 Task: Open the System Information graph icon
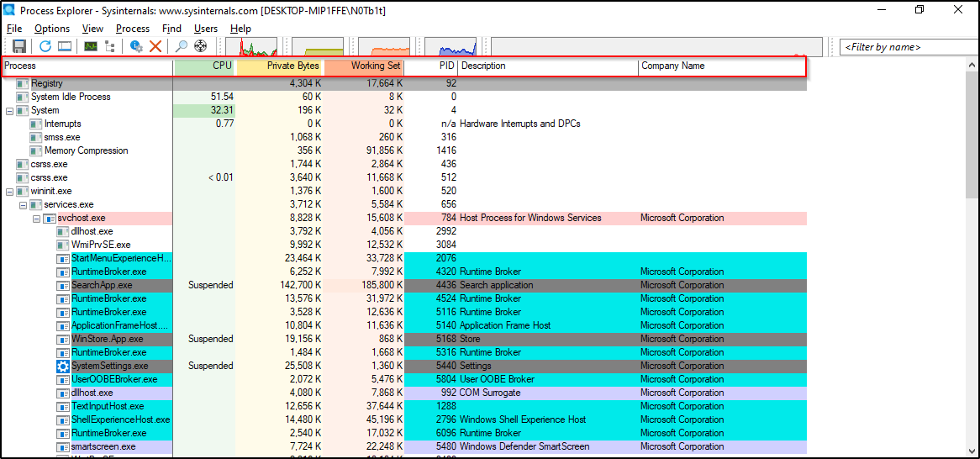coord(91,46)
